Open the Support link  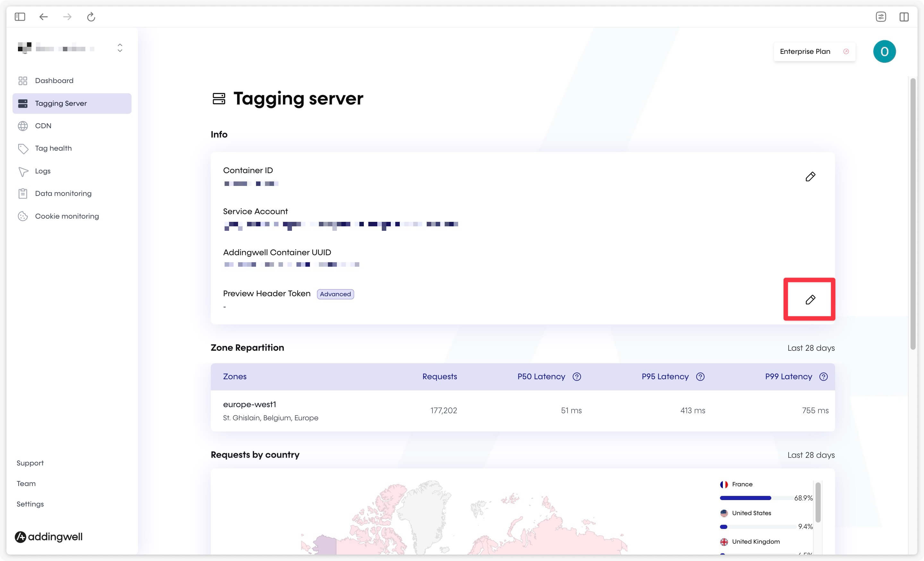(x=30, y=463)
